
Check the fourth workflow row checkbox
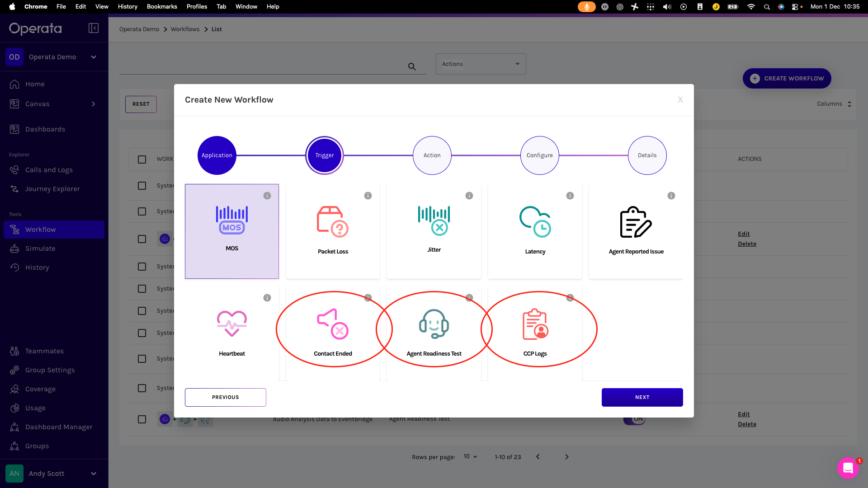coord(142,267)
